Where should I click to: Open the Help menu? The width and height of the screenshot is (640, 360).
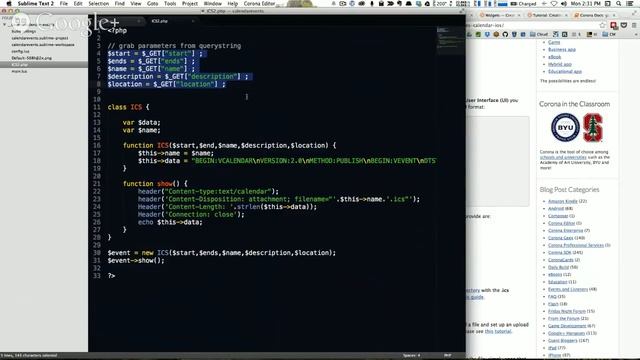coord(233,4)
